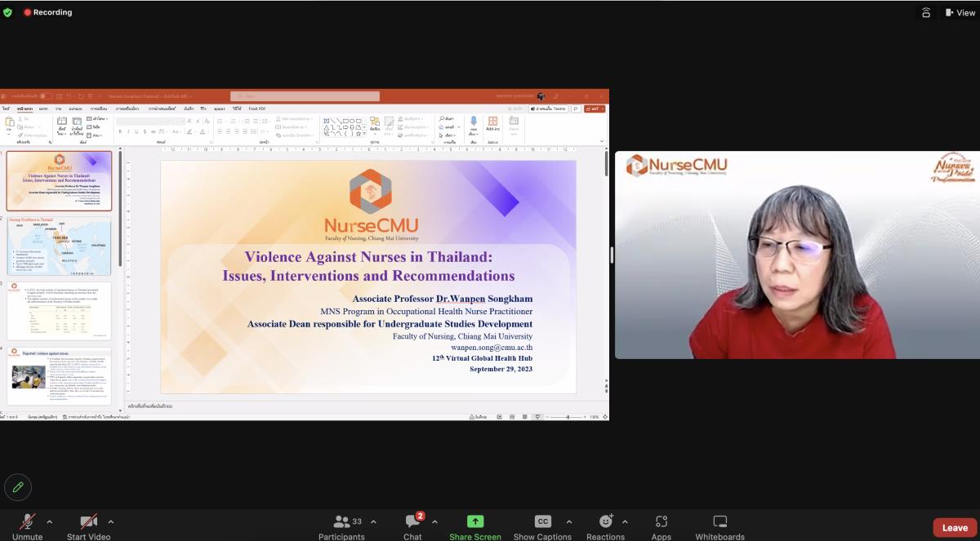
Task: Toggle text shadow (S) formatting
Action: [x=144, y=131]
